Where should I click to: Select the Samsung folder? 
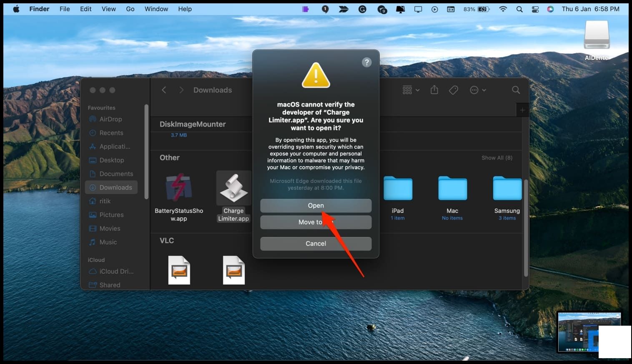(x=507, y=188)
